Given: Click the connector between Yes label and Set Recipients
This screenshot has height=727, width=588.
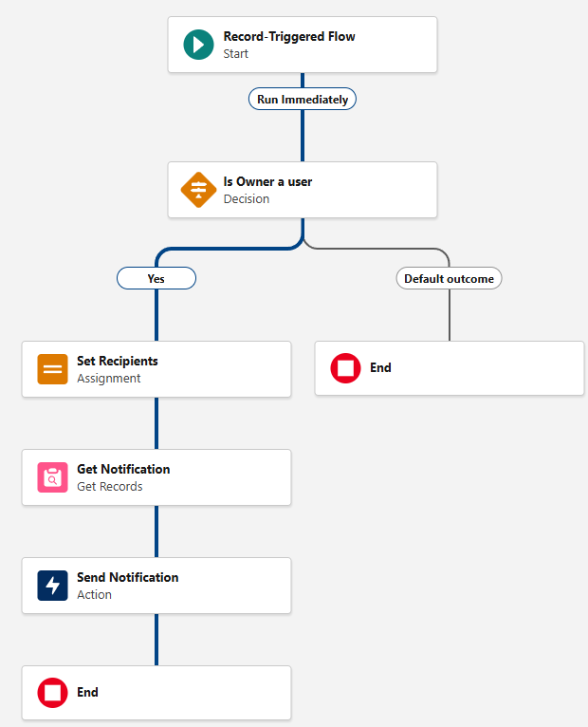Looking at the screenshot, I should (x=156, y=315).
